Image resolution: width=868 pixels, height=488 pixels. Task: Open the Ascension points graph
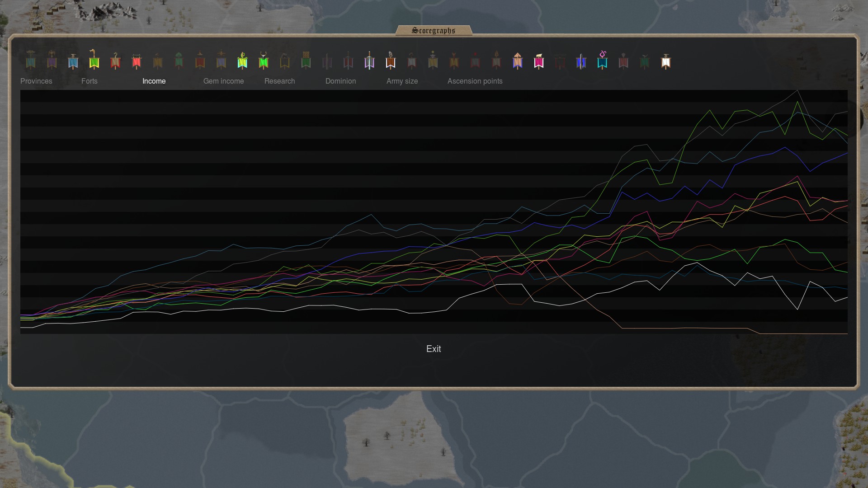point(475,81)
